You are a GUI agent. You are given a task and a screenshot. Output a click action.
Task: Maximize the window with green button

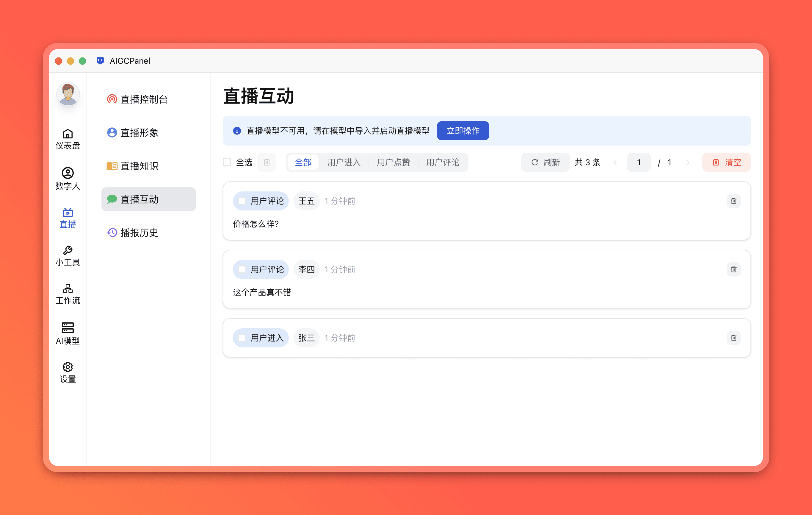pos(82,61)
